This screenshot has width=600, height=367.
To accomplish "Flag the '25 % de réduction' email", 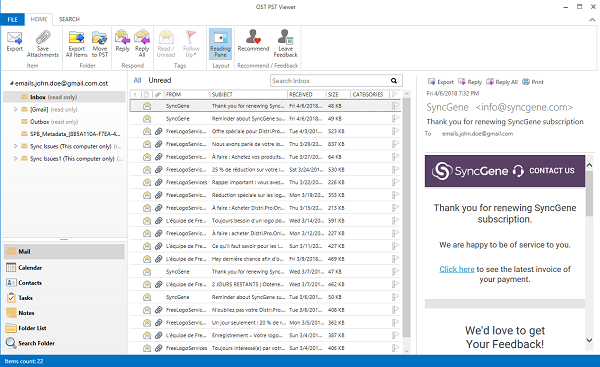I will click(395, 170).
